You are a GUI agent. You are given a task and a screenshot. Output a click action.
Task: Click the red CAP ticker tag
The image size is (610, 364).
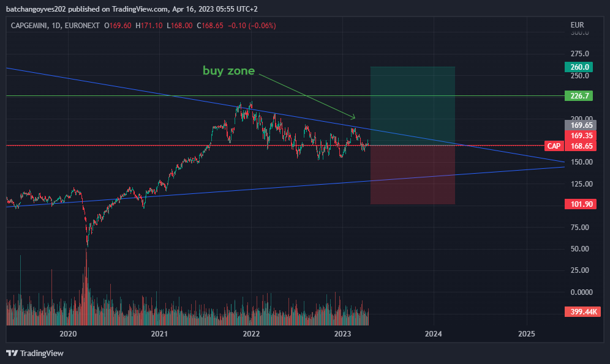click(x=554, y=146)
